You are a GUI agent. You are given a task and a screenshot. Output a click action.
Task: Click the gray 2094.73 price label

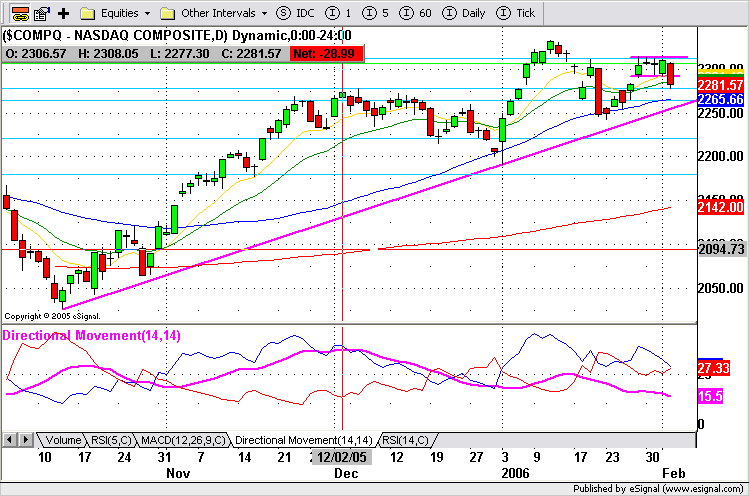721,249
